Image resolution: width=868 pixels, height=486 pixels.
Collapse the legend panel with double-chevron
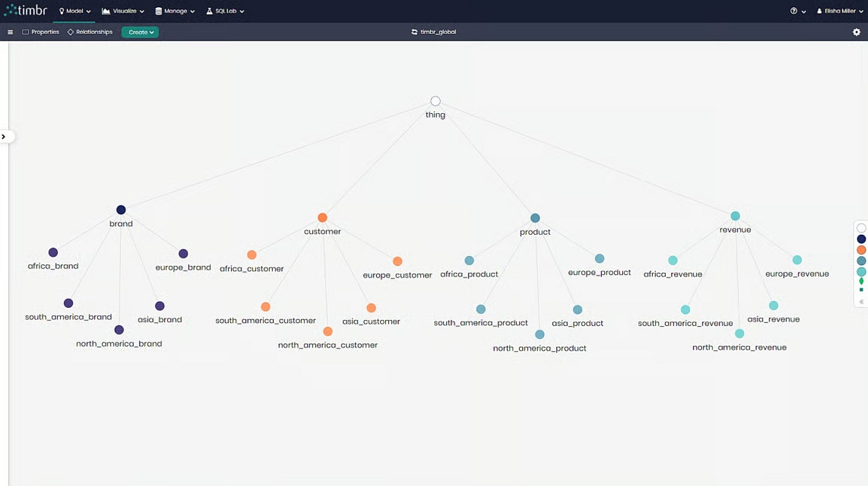coord(861,302)
